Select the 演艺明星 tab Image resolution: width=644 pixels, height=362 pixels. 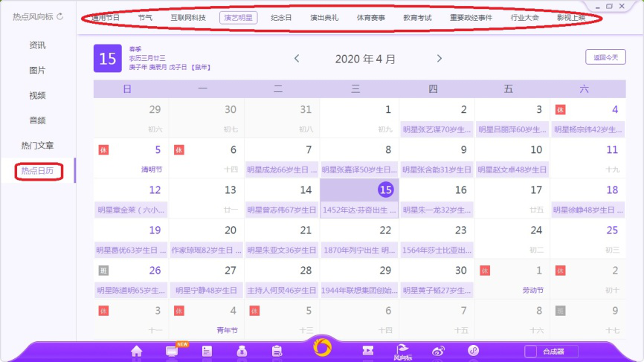click(x=238, y=18)
